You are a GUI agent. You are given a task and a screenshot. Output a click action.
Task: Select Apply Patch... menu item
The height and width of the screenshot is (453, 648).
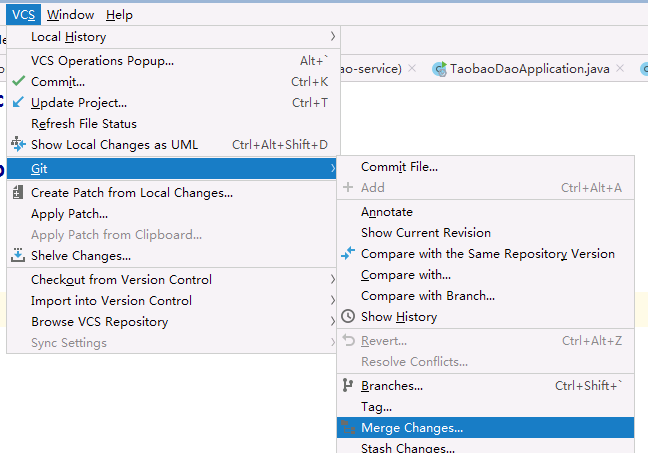tap(172, 214)
